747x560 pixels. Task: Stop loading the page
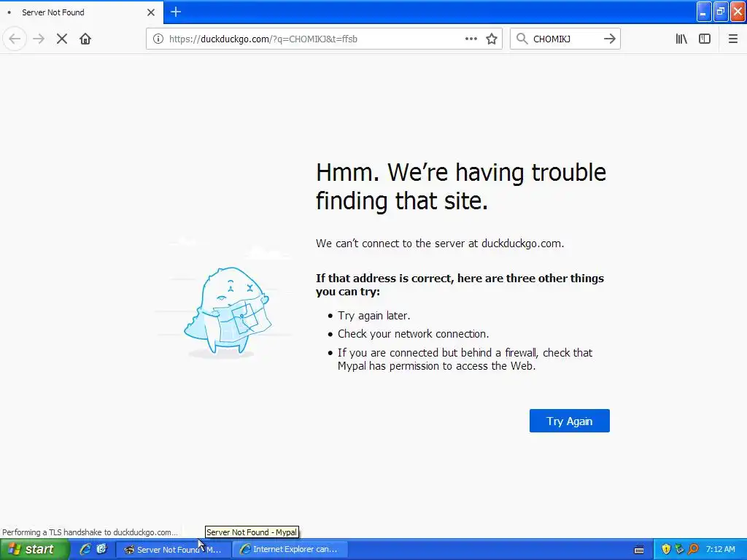pos(62,39)
